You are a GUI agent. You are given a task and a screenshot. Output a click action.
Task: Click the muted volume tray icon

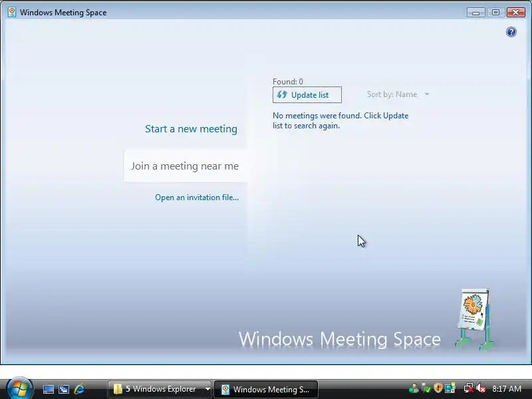[x=481, y=388]
